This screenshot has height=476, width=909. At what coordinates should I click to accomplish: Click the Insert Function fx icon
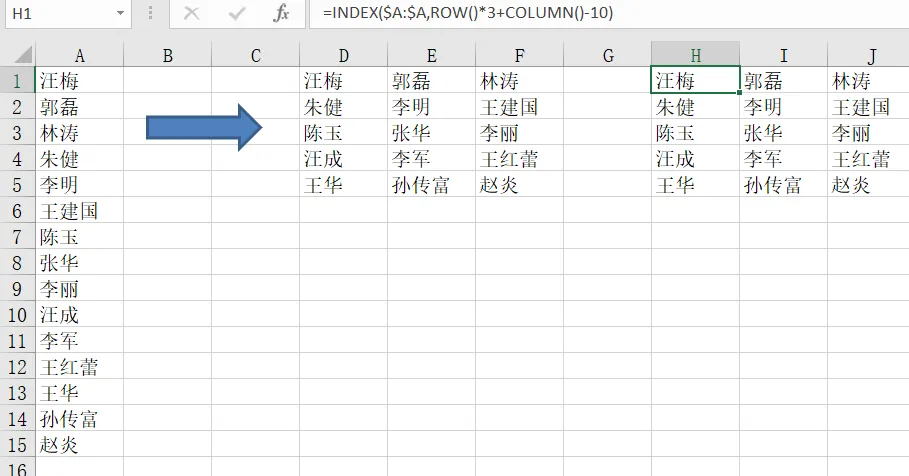(282, 14)
